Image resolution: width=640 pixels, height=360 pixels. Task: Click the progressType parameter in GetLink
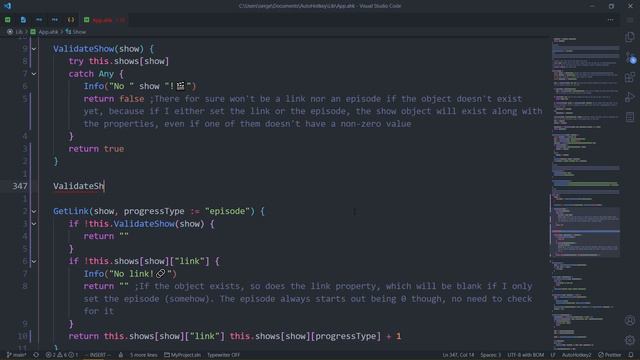coord(154,211)
